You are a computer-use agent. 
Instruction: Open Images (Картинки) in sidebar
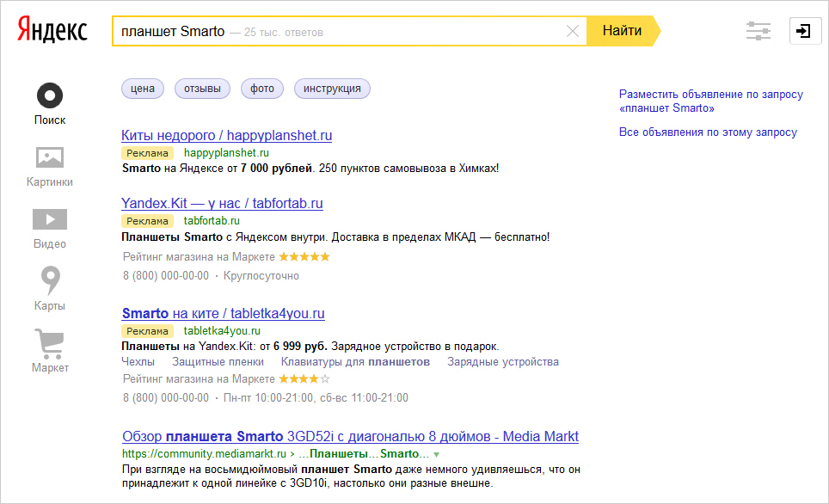[x=50, y=158]
